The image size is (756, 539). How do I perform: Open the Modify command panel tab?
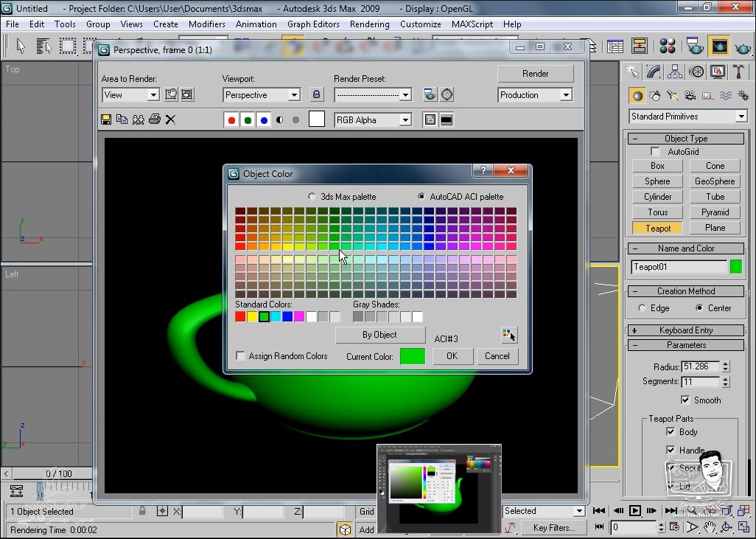click(654, 72)
